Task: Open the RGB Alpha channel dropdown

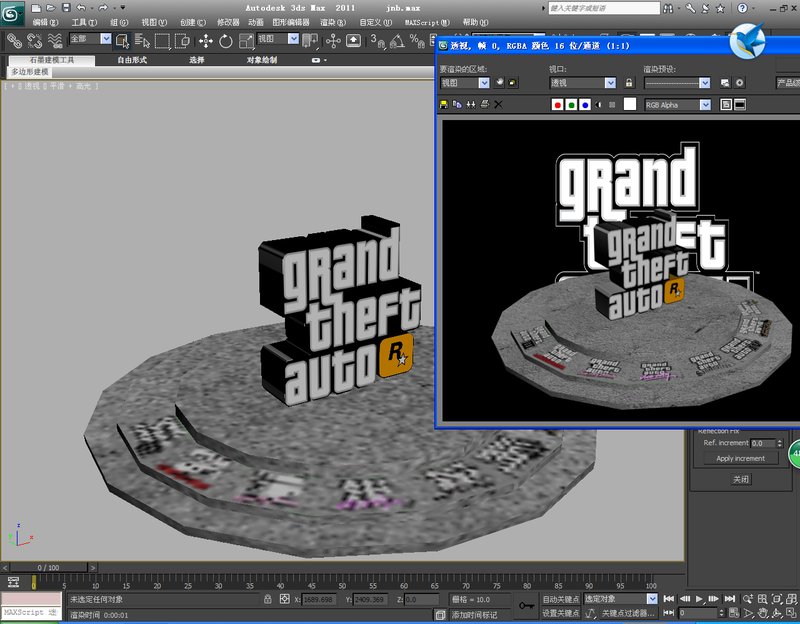Action: coord(678,105)
